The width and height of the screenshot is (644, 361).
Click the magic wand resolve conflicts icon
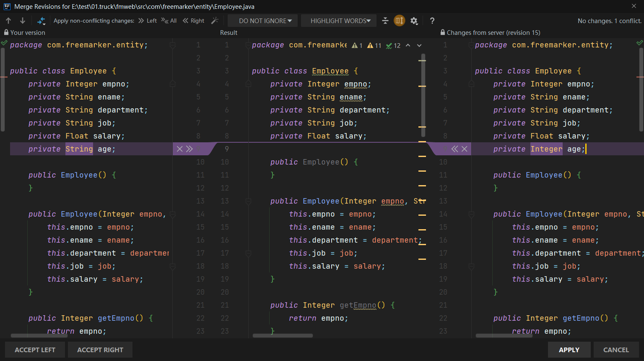click(215, 21)
